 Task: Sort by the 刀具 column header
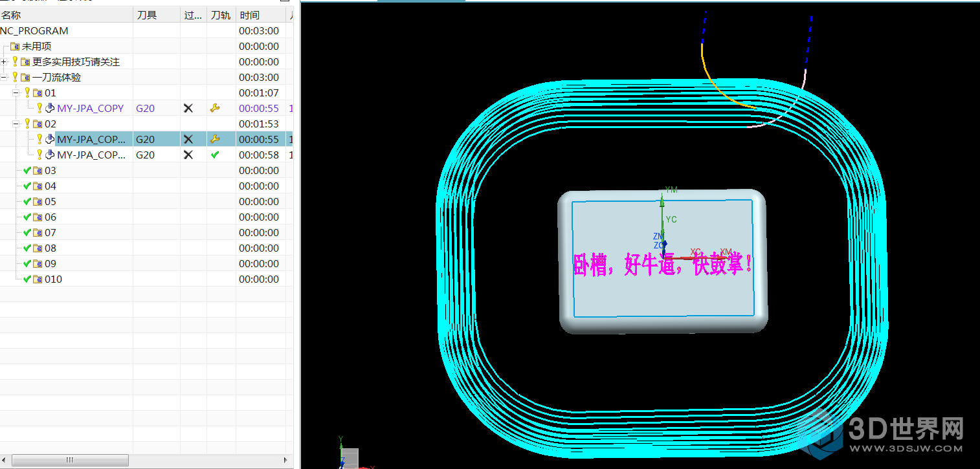click(157, 15)
